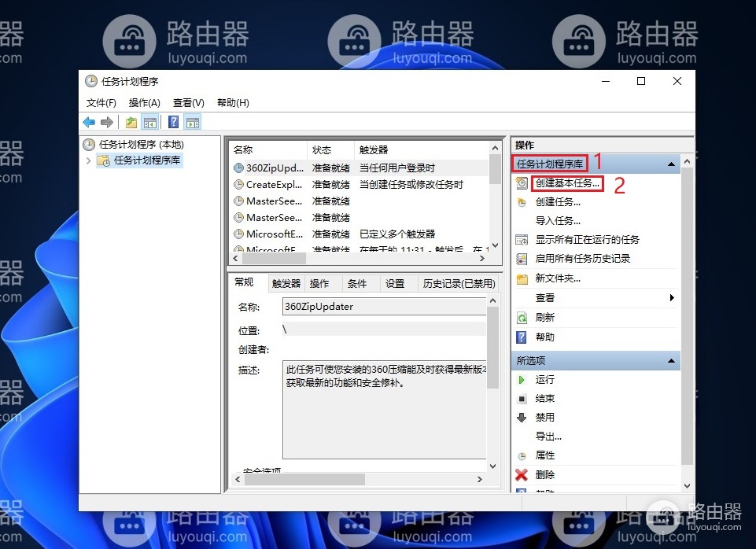Toggle the show/hide action pane icon
Image resolution: width=756 pixels, height=549 pixels.
193,123
